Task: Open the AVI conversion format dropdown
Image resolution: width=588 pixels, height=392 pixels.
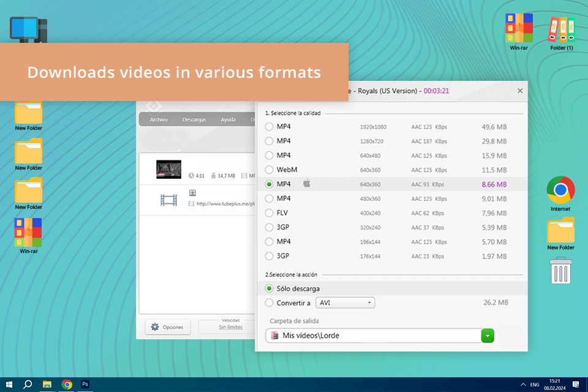Action: (345, 303)
